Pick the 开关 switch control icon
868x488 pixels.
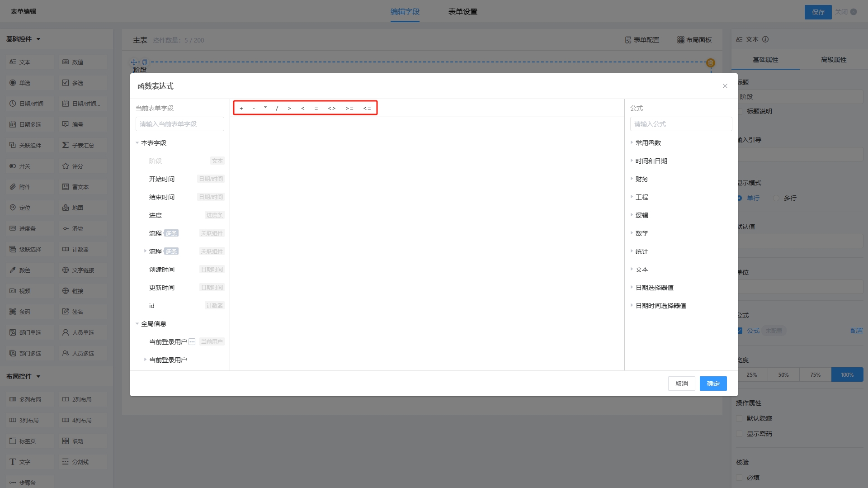pyautogui.click(x=13, y=166)
